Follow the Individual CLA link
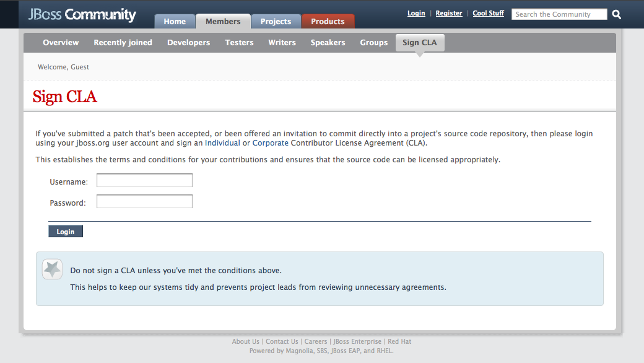The width and height of the screenshot is (644, 363). coord(222,143)
